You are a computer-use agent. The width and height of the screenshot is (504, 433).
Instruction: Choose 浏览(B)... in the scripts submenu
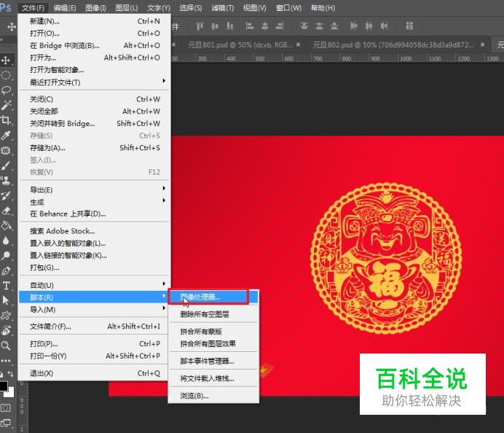point(213,396)
